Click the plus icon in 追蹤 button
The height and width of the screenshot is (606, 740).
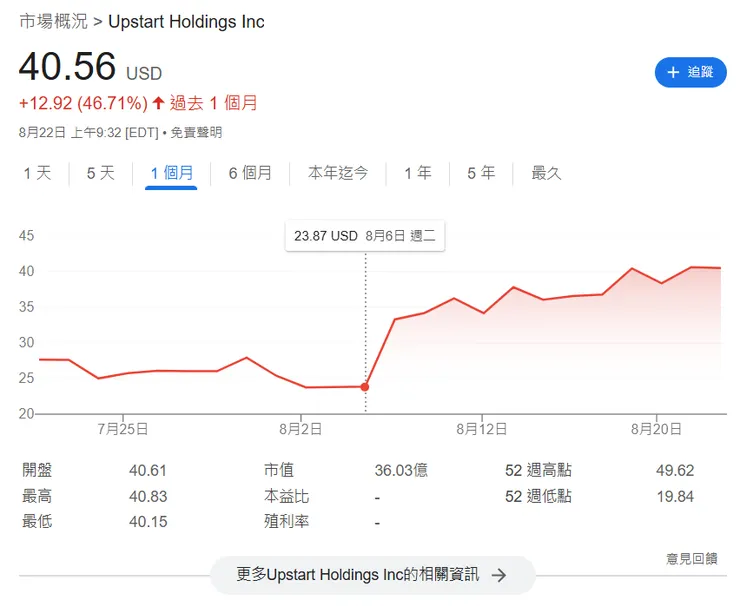pos(673,72)
